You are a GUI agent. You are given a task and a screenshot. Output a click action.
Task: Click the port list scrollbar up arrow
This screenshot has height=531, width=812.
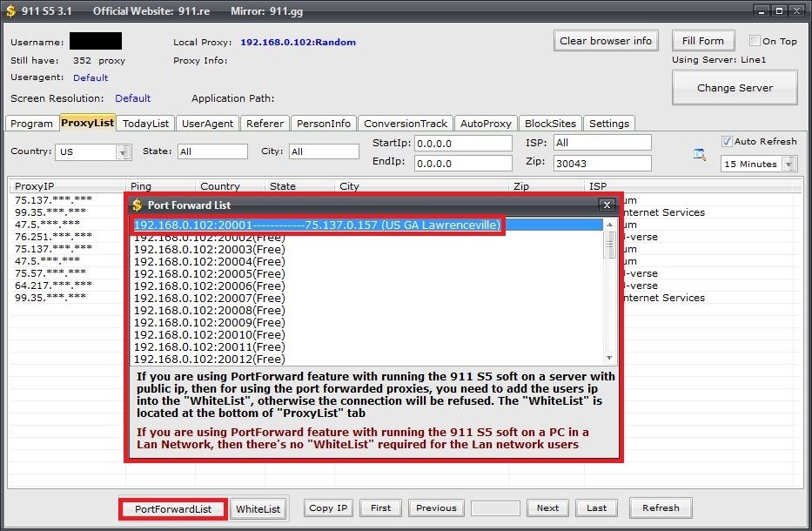coord(609,225)
